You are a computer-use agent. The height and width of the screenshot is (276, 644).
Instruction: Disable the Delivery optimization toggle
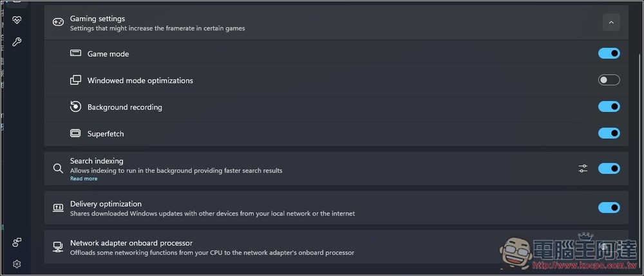click(x=609, y=208)
